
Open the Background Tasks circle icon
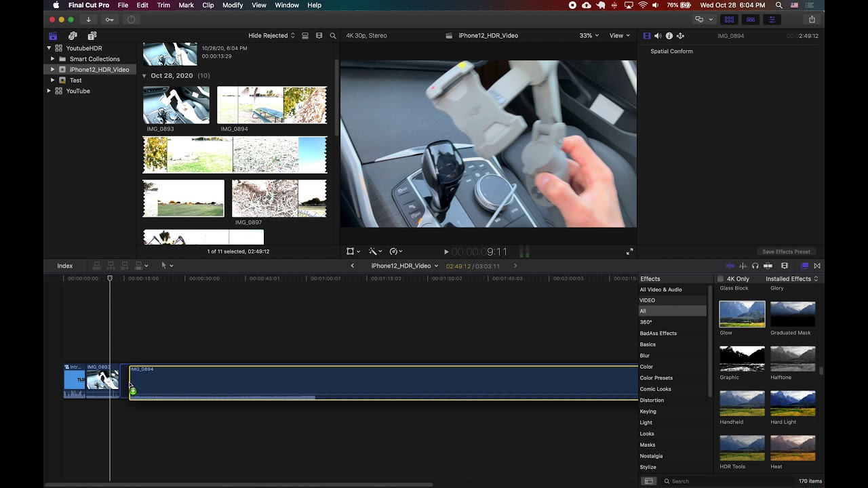(x=131, y=20)
